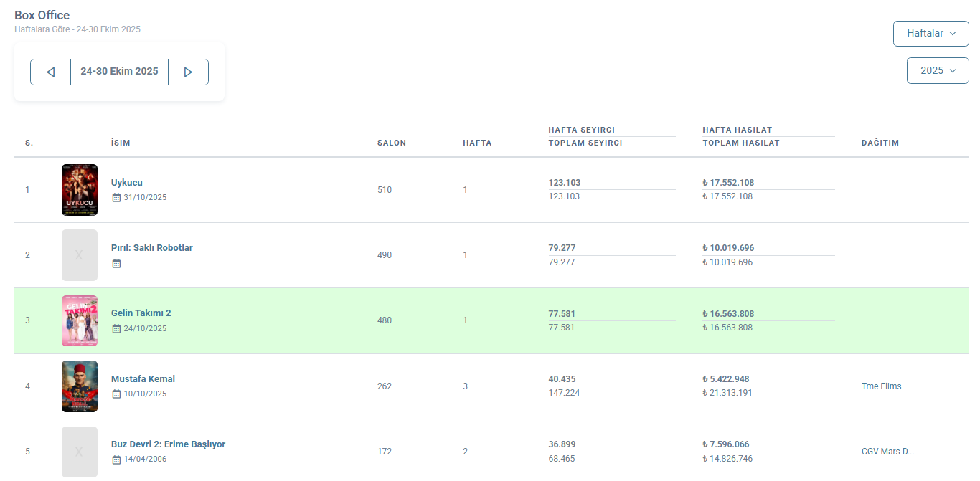Screen dimensions: 980x481
Task: Click calendar icon beside Buz Devri 2 date
Action: (116, 459)
